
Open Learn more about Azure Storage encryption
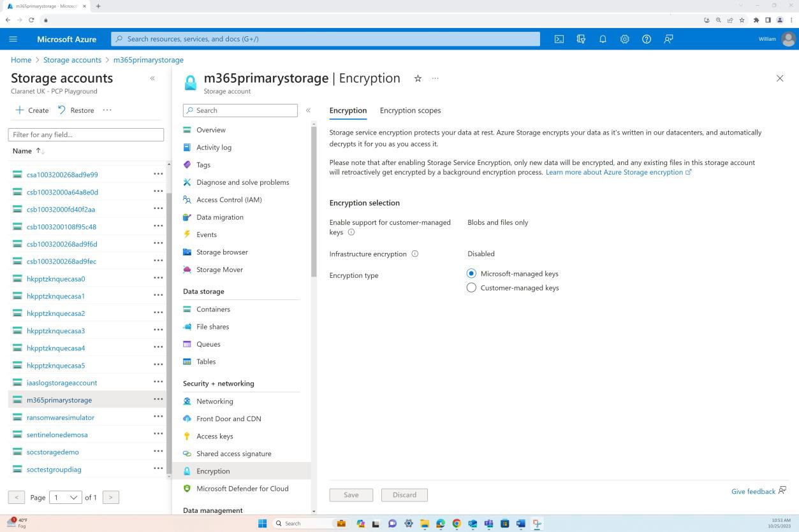(614, 171)
